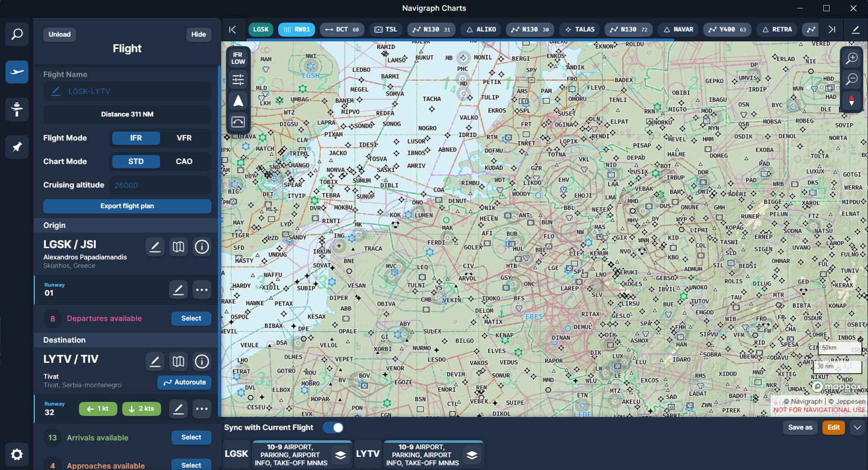Show LYTV airport info icon
Image resolution: width=868 pixels, height=470 pixels.
[x=202, y=361]
